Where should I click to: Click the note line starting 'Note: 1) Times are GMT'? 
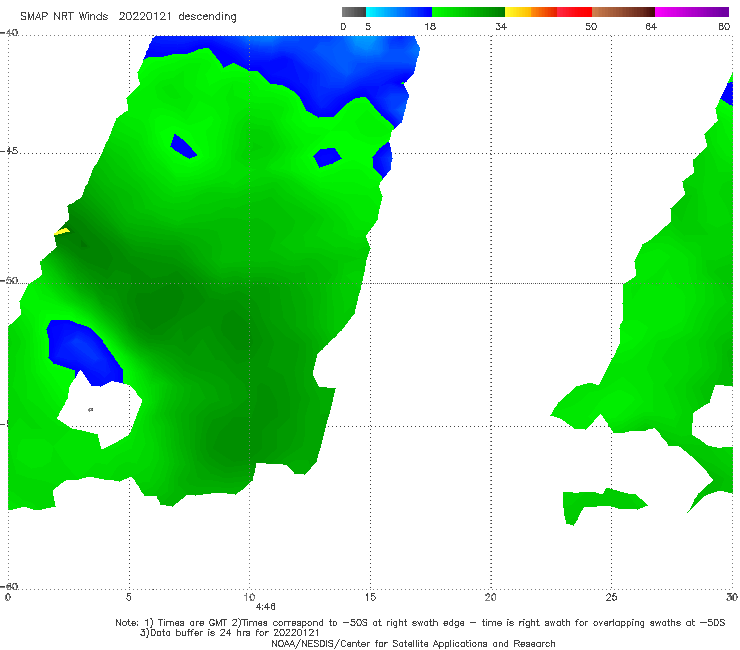[420, 623]
